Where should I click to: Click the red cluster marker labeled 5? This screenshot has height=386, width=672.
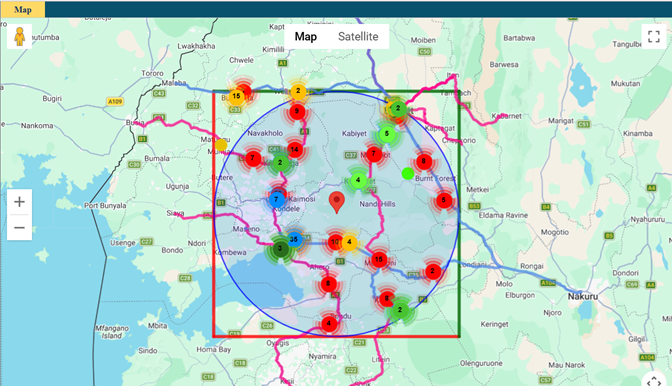(x=444, y=200)
